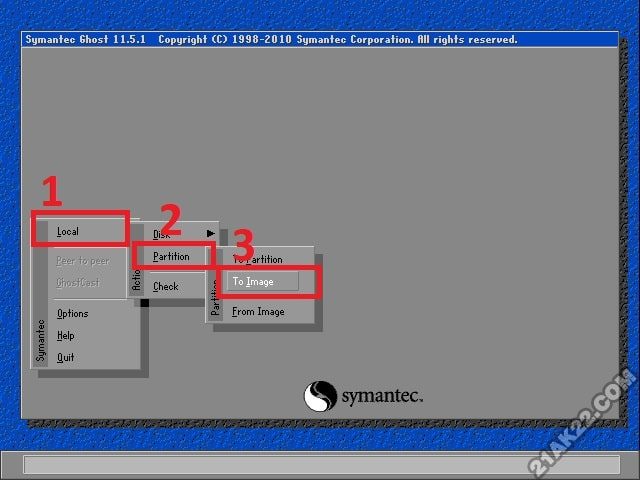
Task: Expand the Disk submenu arrow
Action: [210, 233]
